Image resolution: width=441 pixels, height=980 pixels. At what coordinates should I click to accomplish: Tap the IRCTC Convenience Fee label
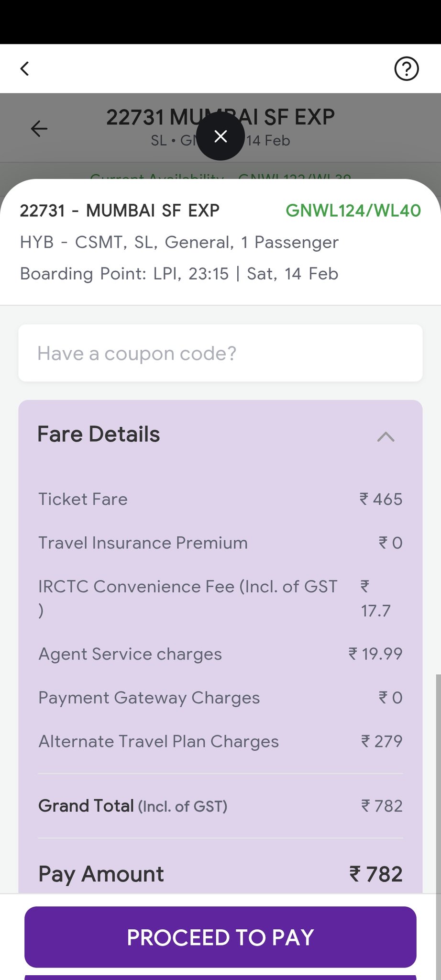(x=187, y=587)
